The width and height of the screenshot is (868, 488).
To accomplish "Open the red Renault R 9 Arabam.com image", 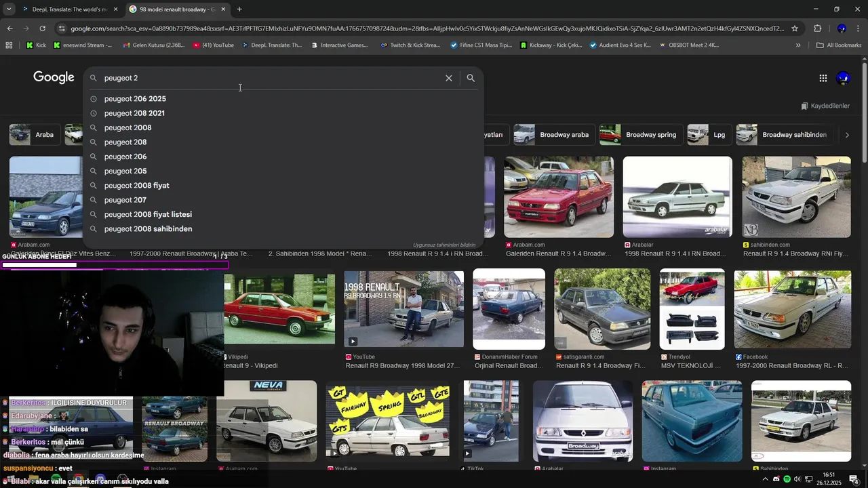I will [x=559, y=197].
